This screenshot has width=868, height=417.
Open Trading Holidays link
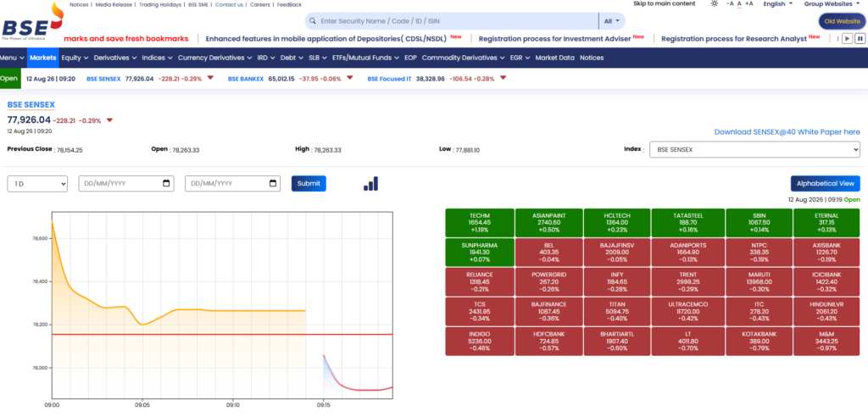159,4
